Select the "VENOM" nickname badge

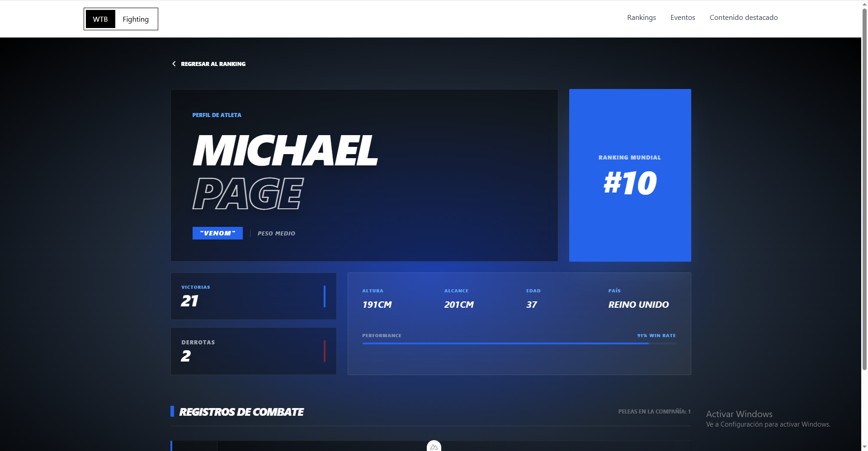(x=217, y=233)
